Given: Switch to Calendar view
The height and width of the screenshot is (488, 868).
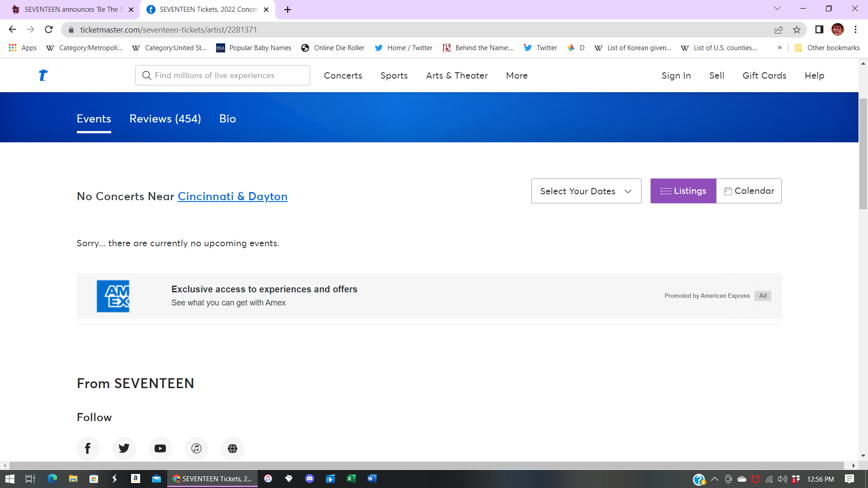Looking at the screenshot, I should (x=749, y=191).
